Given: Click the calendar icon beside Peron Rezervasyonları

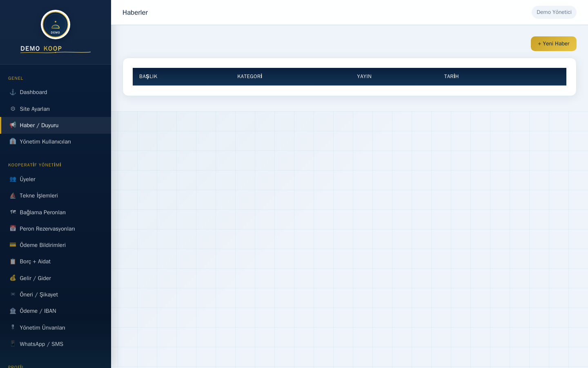Looking at the screenshot, I should [x=13, y=229].
